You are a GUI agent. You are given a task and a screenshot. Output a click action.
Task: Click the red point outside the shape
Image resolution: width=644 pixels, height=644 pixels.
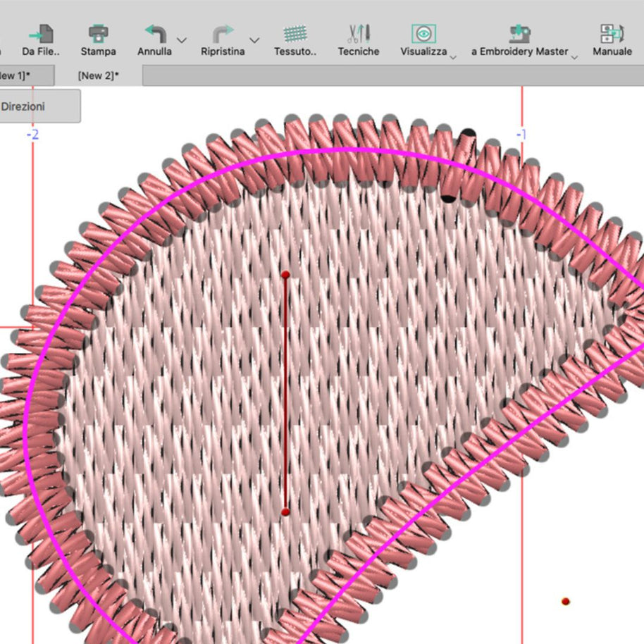tap(565, 601)
